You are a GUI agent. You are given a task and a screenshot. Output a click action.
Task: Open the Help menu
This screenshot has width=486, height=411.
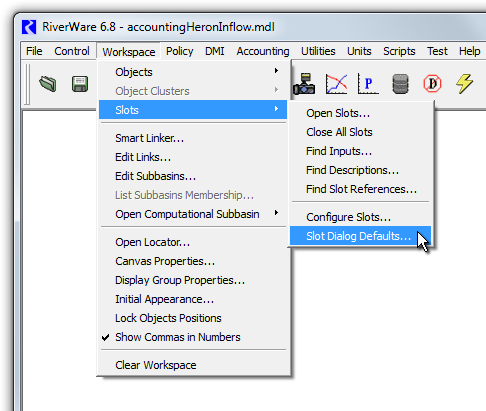[469, 51]
